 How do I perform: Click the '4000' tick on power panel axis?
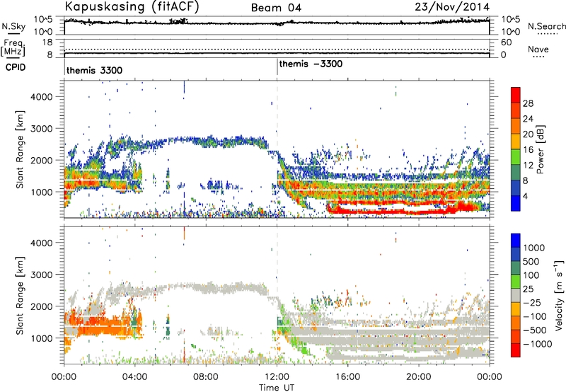[x=41, y=97]
